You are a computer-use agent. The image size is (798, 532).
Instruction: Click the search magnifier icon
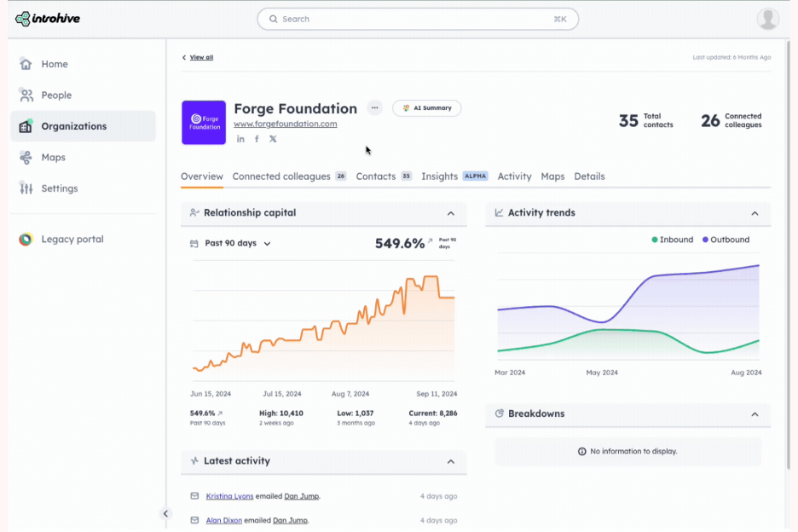274,19
